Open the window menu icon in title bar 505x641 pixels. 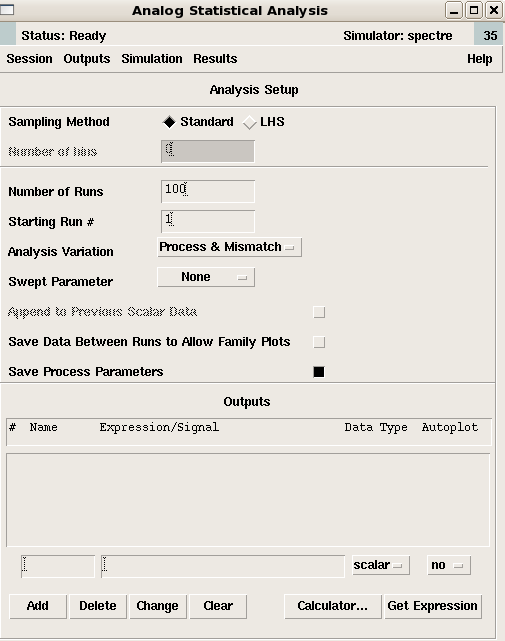[7, 10]
